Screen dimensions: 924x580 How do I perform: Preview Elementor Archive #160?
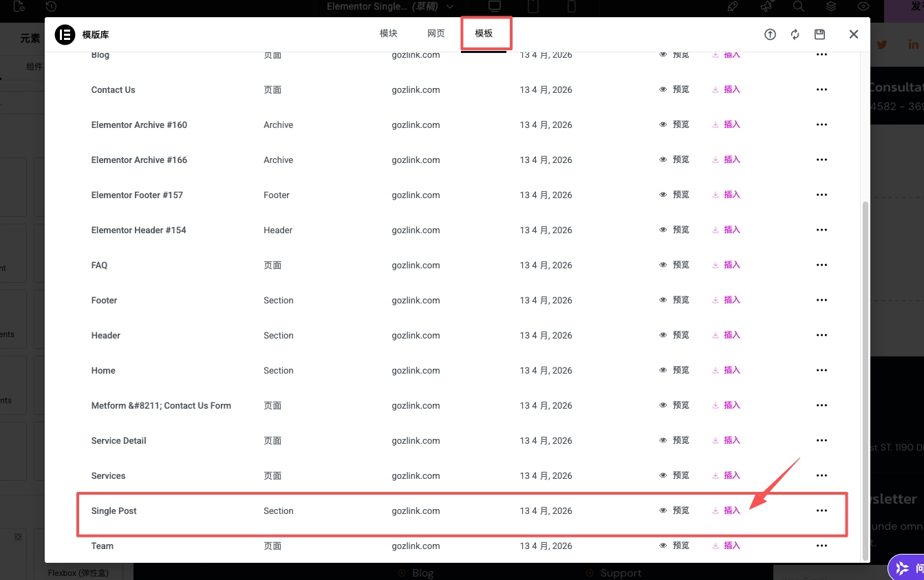pyautogui.click(x=674, y=125)
